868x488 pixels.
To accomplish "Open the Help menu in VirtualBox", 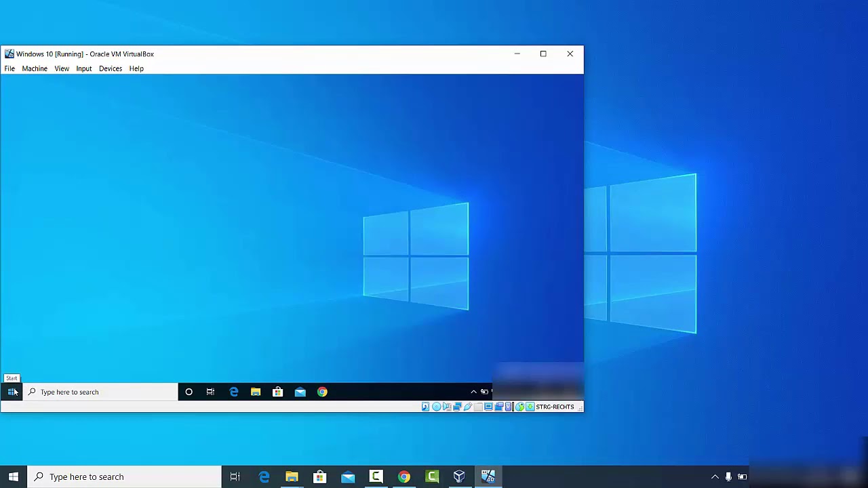I will point(136,68).
